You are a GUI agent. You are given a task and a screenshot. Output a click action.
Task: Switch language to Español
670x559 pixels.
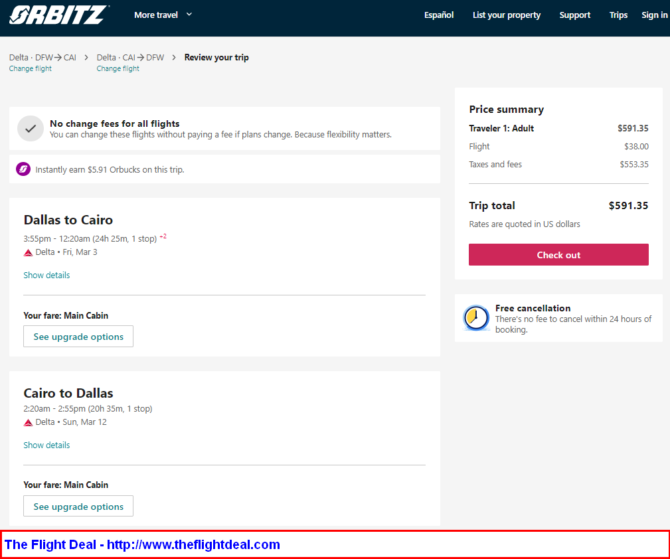[438, 15]
